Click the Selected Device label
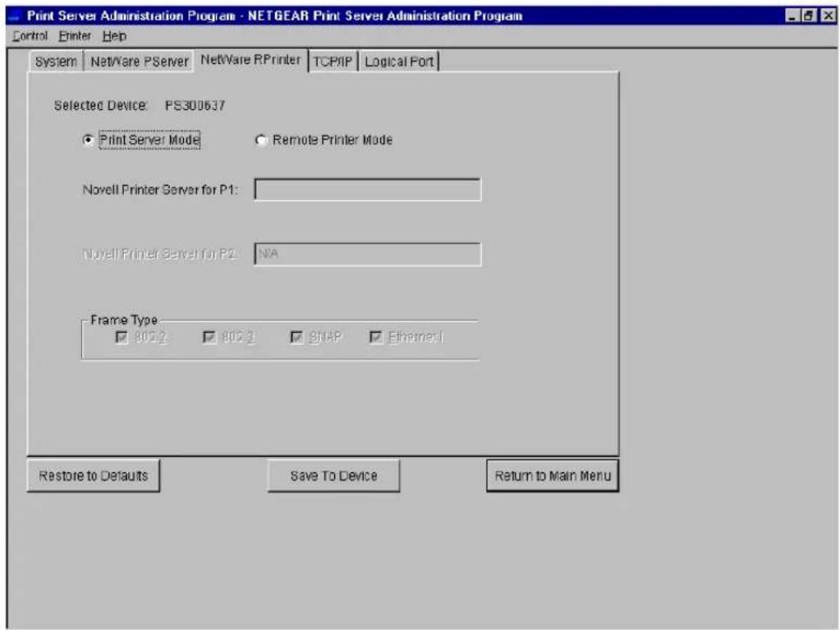Viewport: 840px width, 630px height. pos(101,105)
